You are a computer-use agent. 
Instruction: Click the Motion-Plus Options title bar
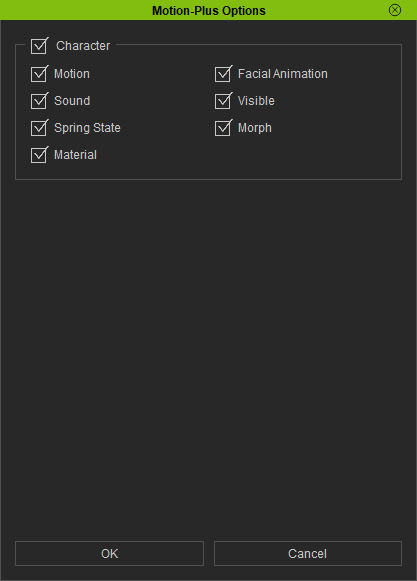pos(208,10)
